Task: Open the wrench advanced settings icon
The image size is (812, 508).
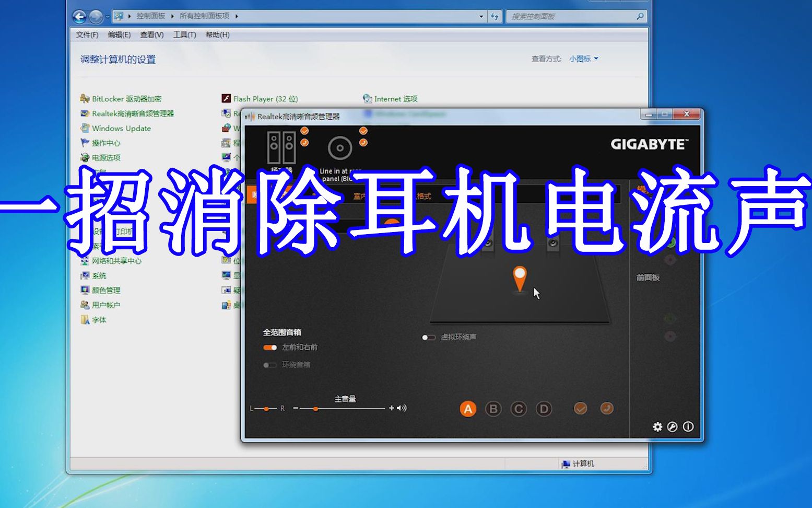Action: tap(673, 427)
